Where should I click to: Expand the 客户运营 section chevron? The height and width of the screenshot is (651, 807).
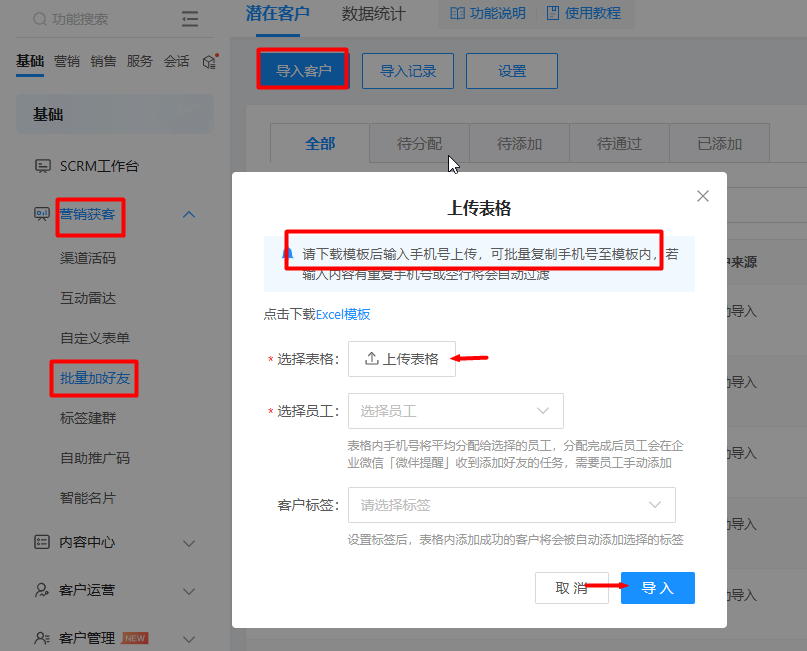[189, 590]
